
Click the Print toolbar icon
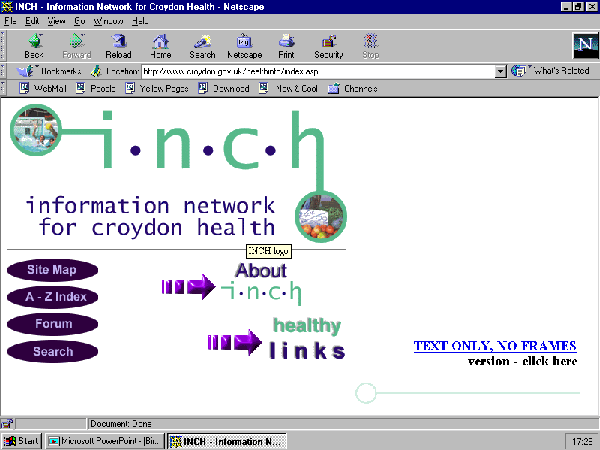286,46
